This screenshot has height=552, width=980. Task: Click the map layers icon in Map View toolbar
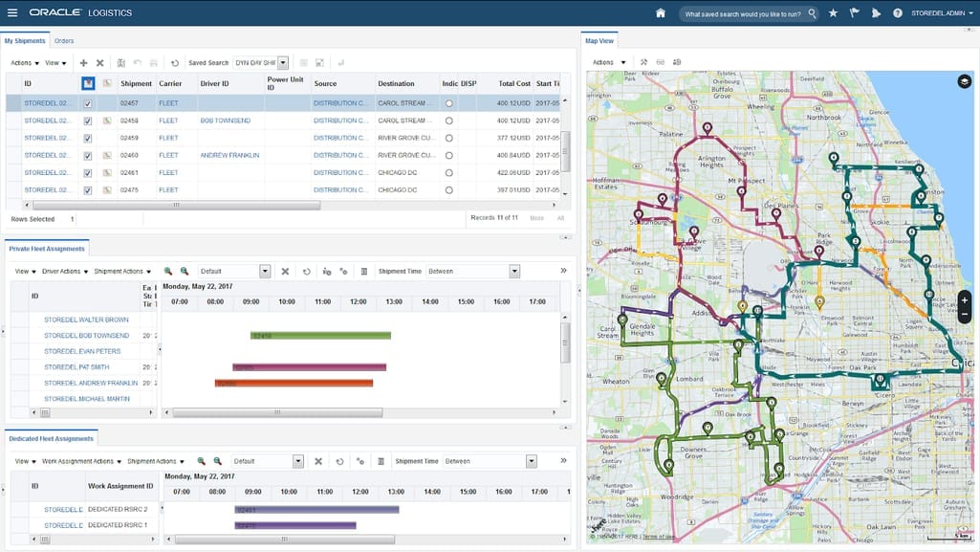coord(675,60)
